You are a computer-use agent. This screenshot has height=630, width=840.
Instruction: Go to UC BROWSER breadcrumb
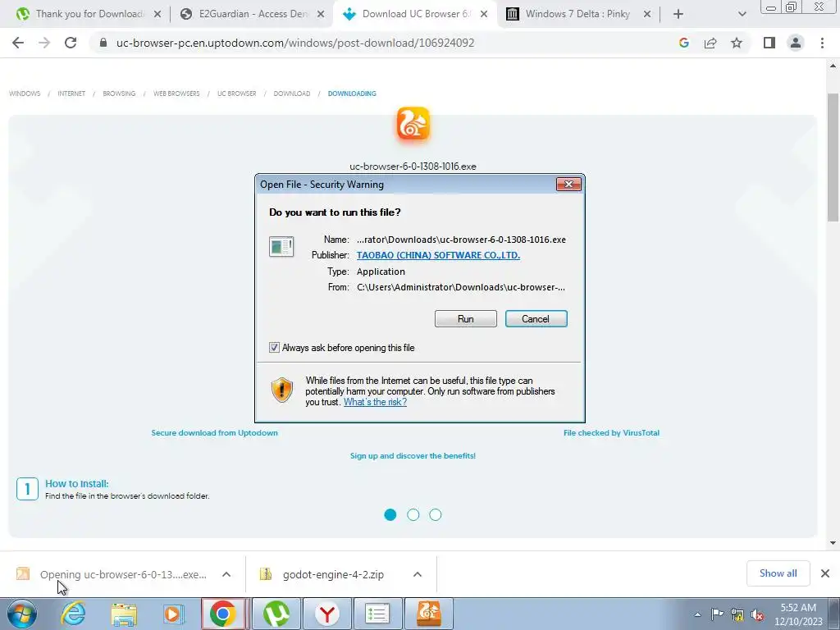[x=237, y=94]
